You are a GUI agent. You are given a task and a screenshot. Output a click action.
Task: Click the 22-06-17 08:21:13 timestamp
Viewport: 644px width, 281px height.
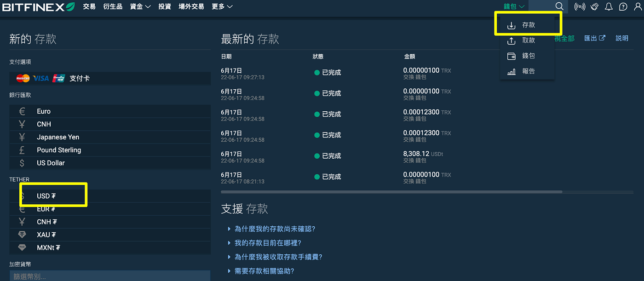click(242, 182)
